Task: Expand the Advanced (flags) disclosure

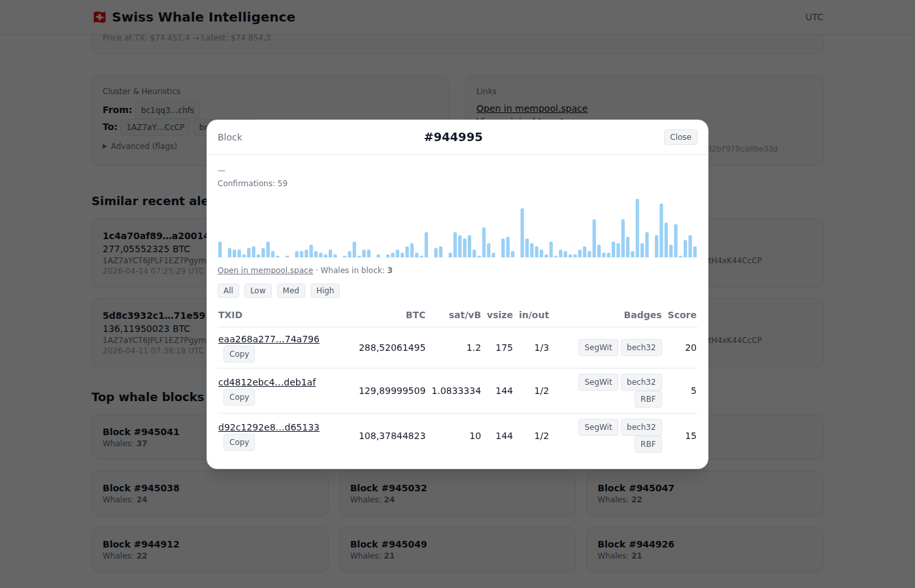Action: 140,146
